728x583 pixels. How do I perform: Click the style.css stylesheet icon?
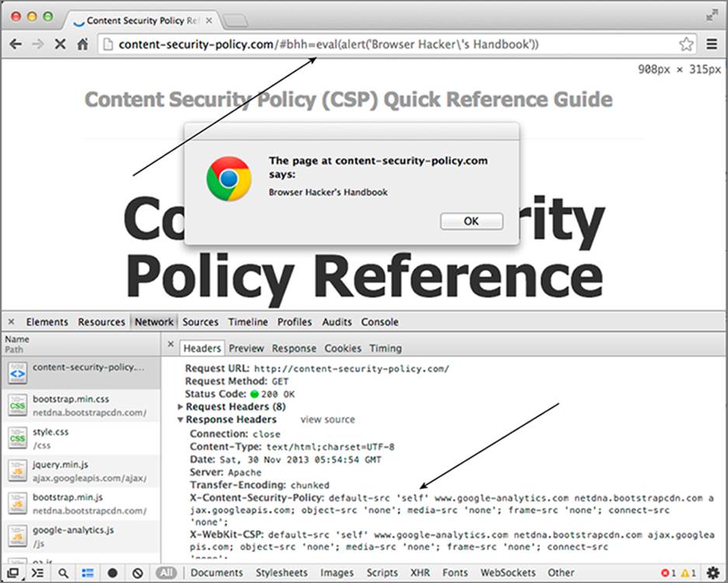17,439
